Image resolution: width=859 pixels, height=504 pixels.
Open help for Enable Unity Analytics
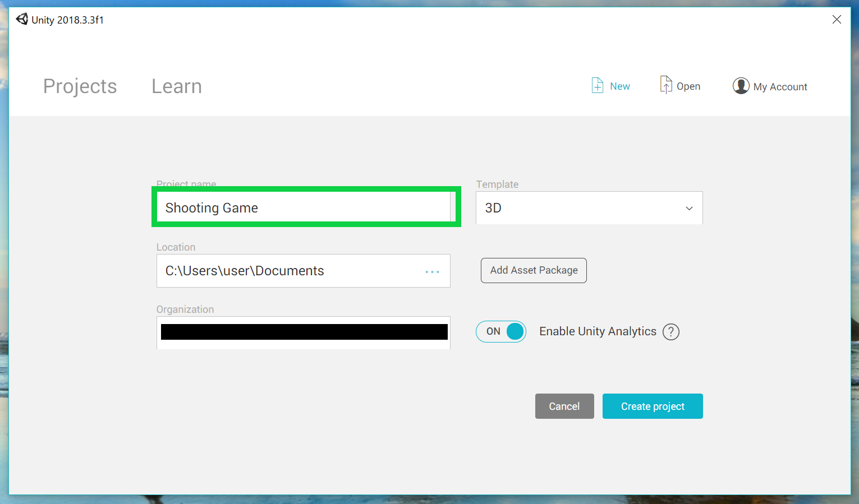tap(670, 332)
